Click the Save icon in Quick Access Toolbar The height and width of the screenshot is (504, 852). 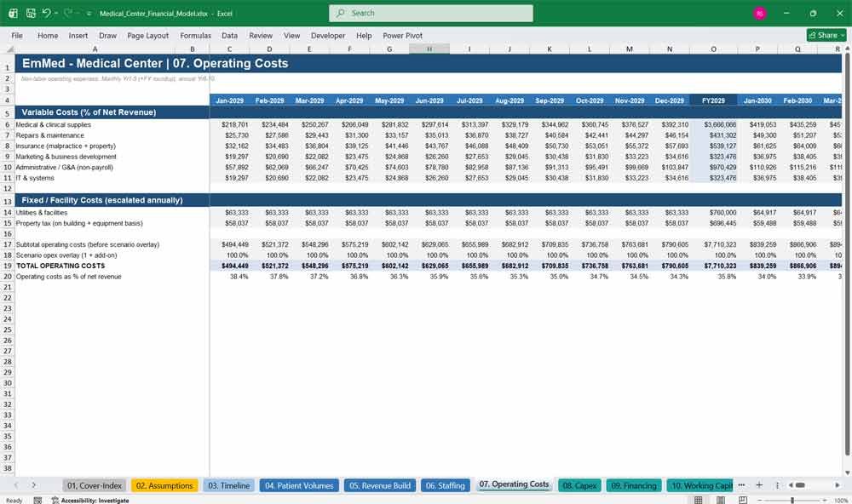[31, 13]
